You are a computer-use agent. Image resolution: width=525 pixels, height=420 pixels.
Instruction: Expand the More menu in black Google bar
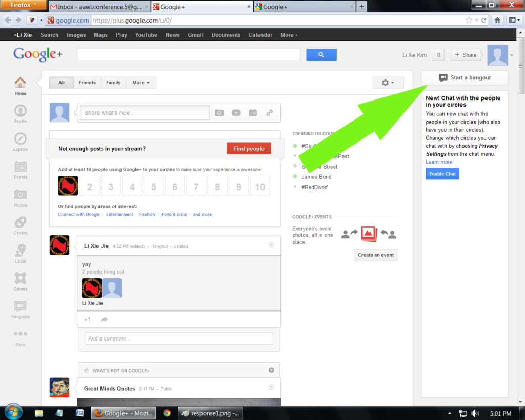[x=289, y=35]
